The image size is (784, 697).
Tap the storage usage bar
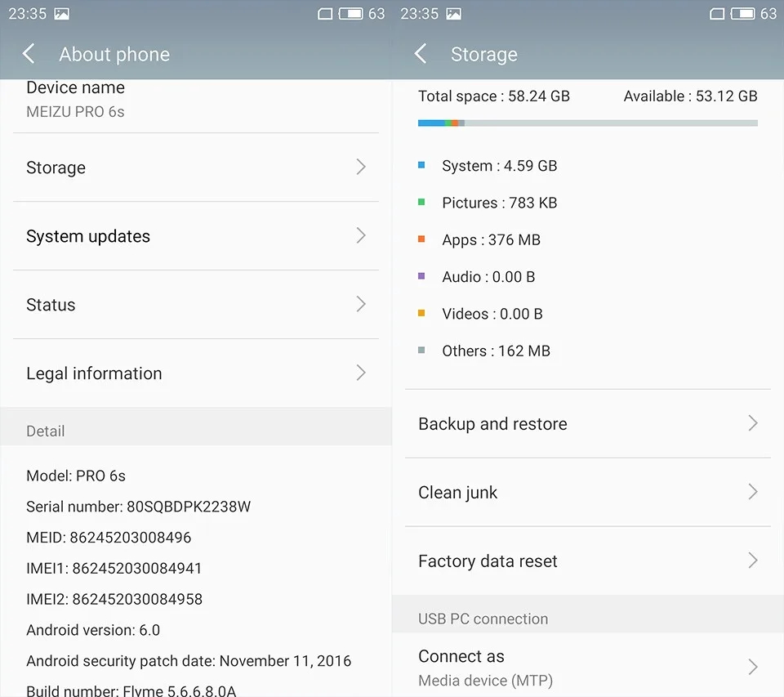click(x=588, y=123)
